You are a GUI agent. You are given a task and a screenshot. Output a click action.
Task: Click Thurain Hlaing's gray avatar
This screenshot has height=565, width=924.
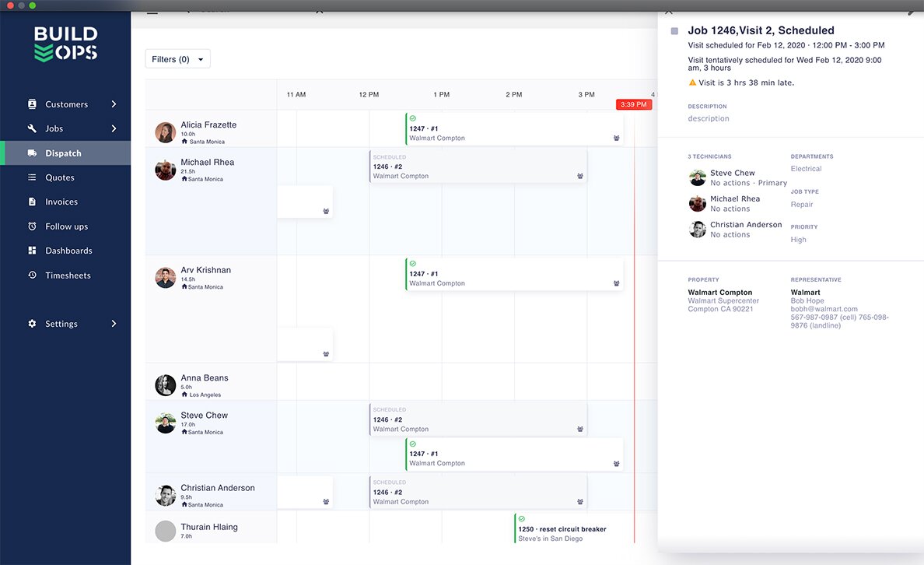tap(166, 531)
